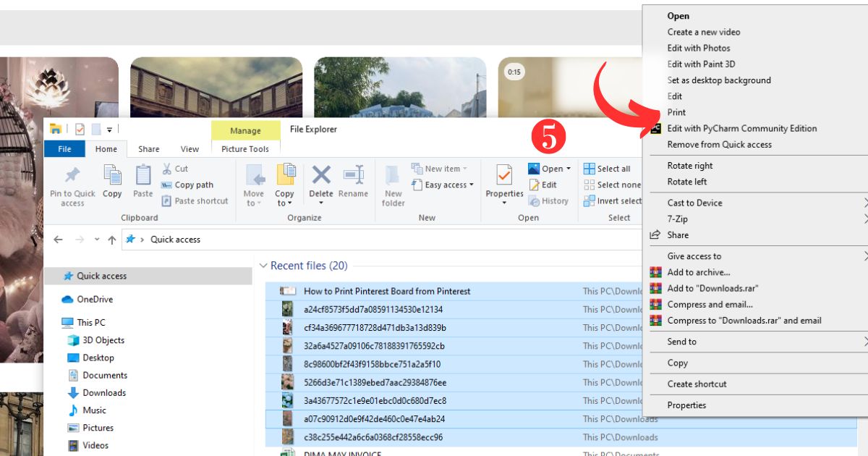Click Copy path in Clipboard group
Image resolution: width=868 pixels, height=456 pixels.
point(187,185)
